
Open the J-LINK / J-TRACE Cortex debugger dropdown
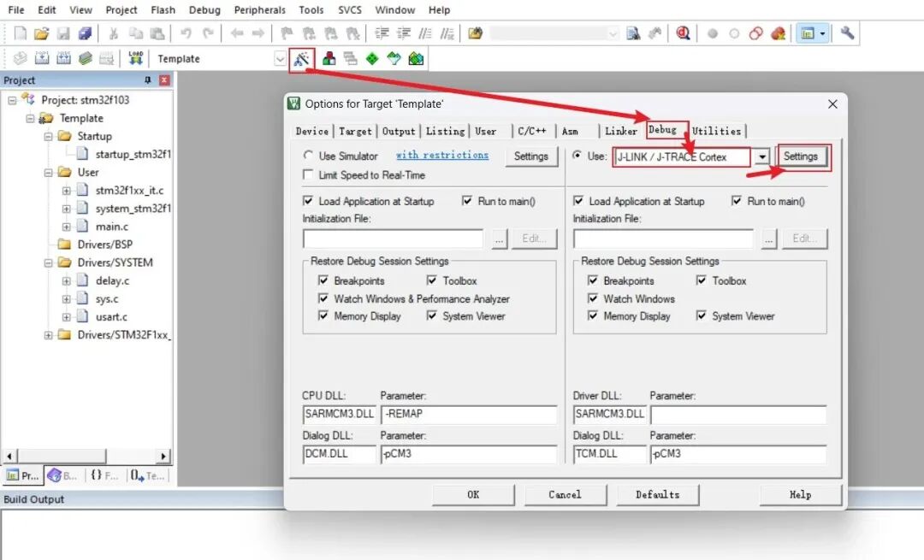pos(761,157)
